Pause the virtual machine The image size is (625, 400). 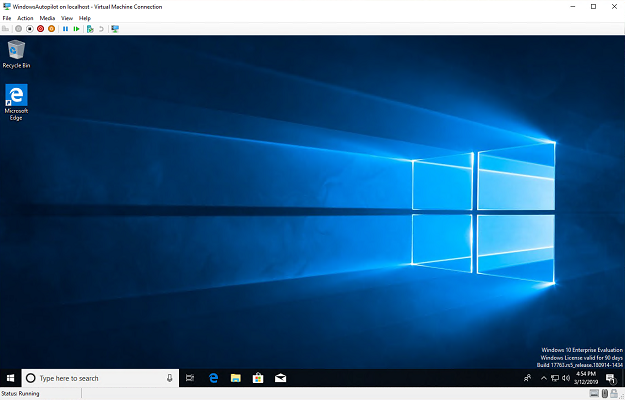[65, 29]
